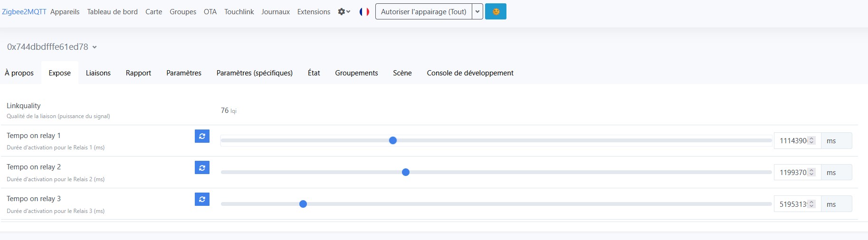This screenshot has height=240, width=868.
Task: Click the Tempo on relay 1 label
Action: [34, 136]
